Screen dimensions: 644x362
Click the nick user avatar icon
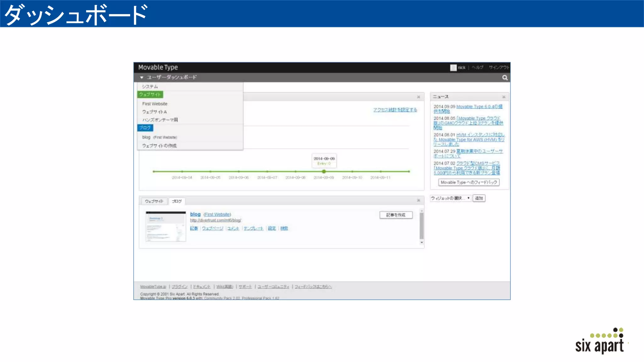pos(453,68)
